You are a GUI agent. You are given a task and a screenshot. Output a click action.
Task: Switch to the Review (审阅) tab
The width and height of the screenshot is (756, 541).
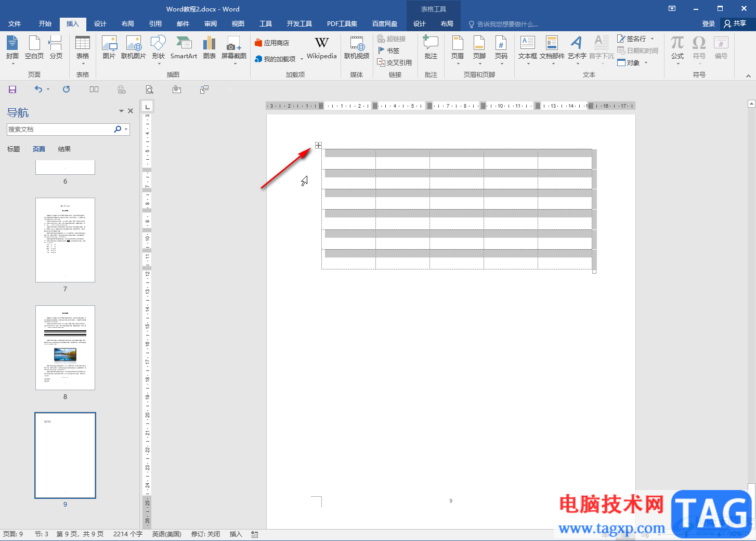[211, 24]
